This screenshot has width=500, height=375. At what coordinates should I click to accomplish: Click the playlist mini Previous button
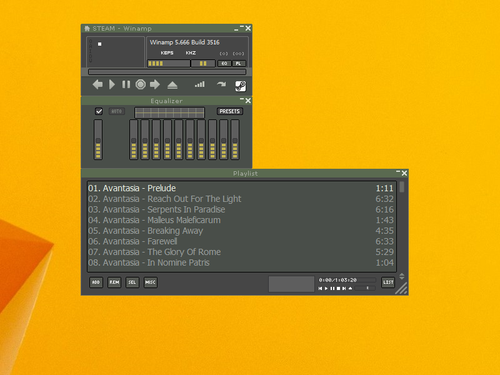pyautogui.click(x=320, y=288)
